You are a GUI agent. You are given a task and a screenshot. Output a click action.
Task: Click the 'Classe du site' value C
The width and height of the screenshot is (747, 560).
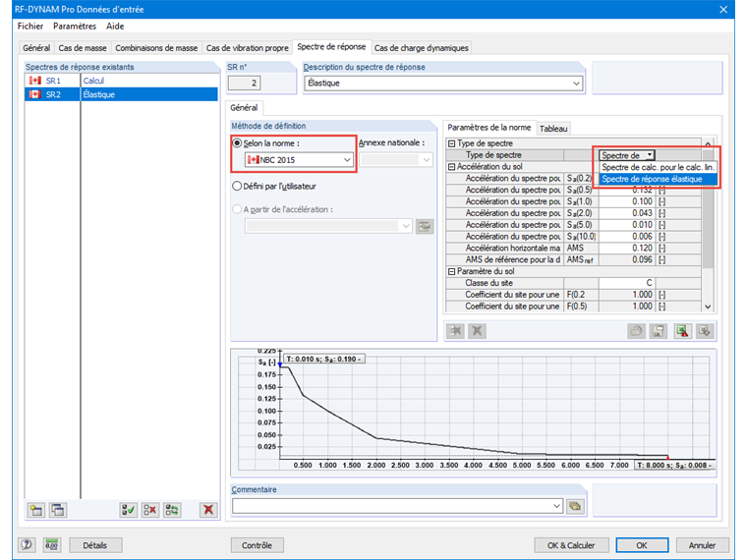tap(627, 283)
